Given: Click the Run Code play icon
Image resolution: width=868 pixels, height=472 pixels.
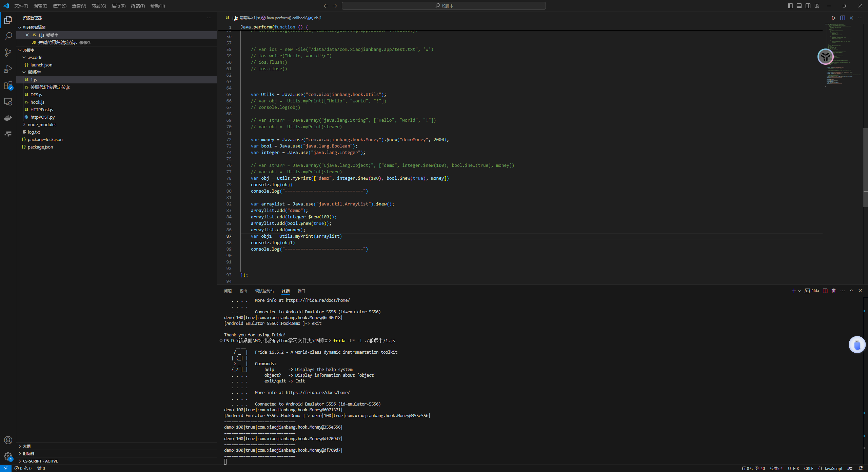Looking at the screenshot, I should tap(833, 18).
